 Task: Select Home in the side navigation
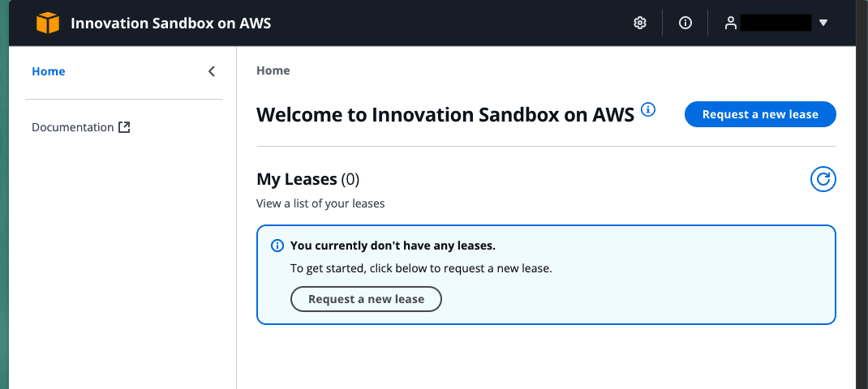point(49,71)
